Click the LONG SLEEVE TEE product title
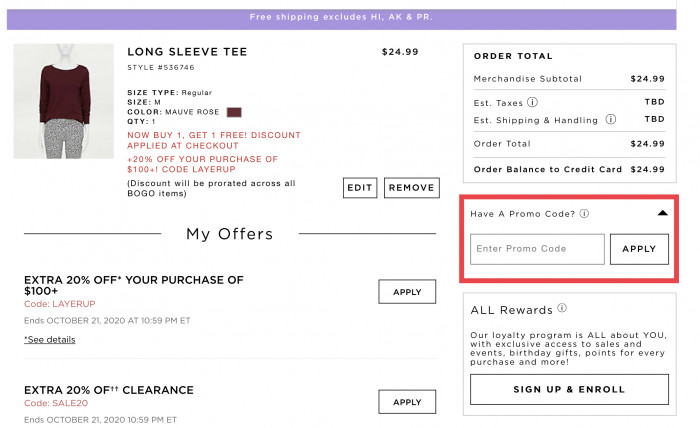 [187, 52]
